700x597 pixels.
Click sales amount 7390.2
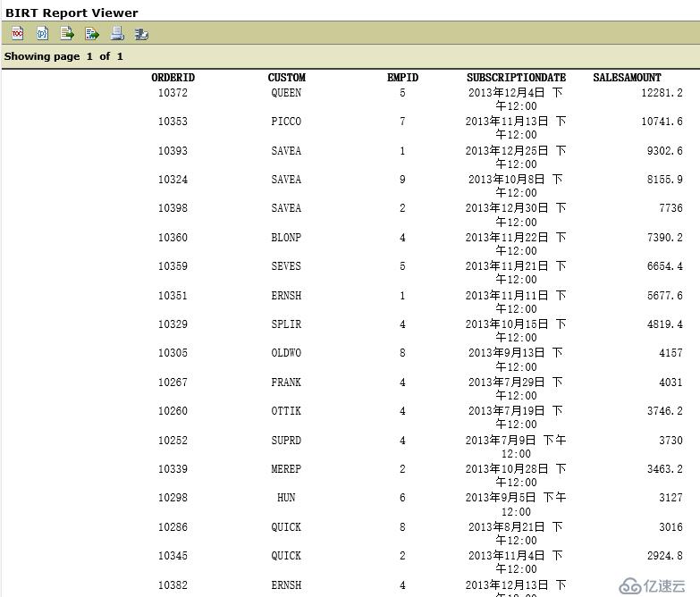[x=665, y=238]
